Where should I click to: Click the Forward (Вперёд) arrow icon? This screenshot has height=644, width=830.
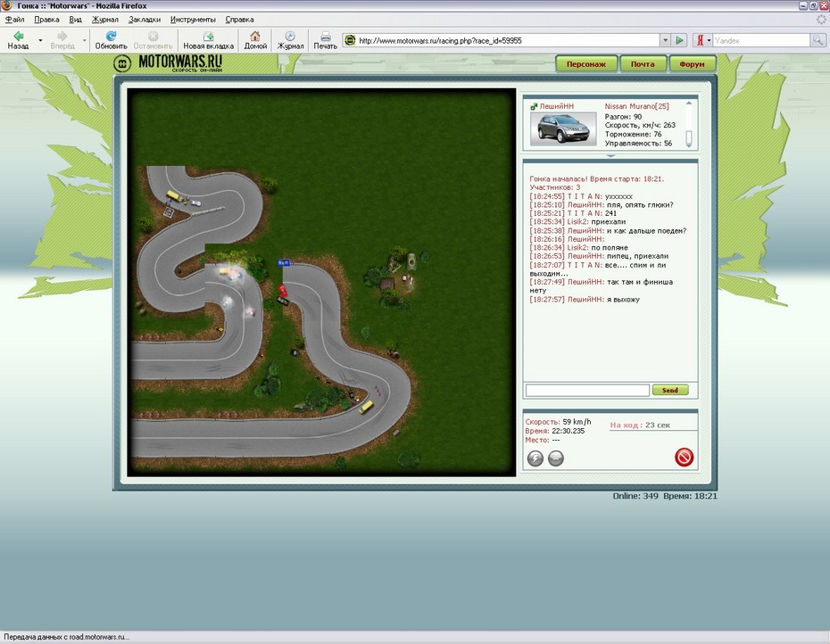[x=62, y=36]
